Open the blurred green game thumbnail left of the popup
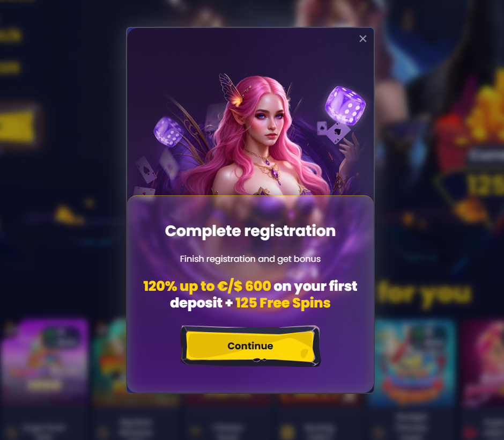The image size is (504, 440). click(109, 360)
